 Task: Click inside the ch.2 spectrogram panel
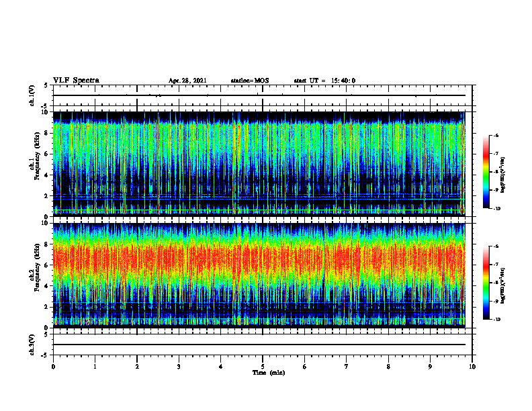tap(259, 275)
